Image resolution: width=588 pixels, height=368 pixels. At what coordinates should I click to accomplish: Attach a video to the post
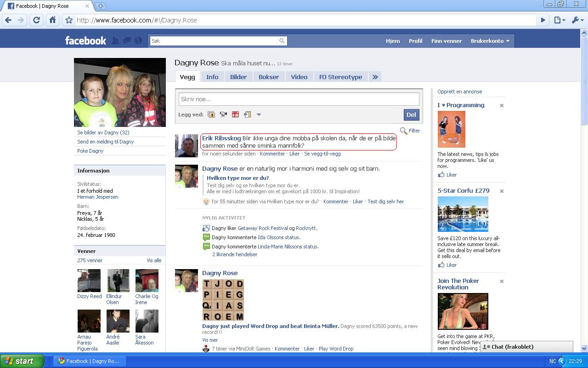[223, 115]
